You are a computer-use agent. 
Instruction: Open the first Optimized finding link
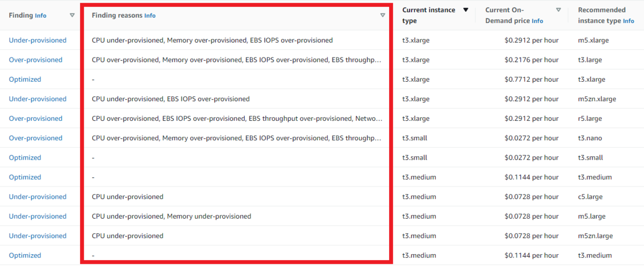pos(25,80)
